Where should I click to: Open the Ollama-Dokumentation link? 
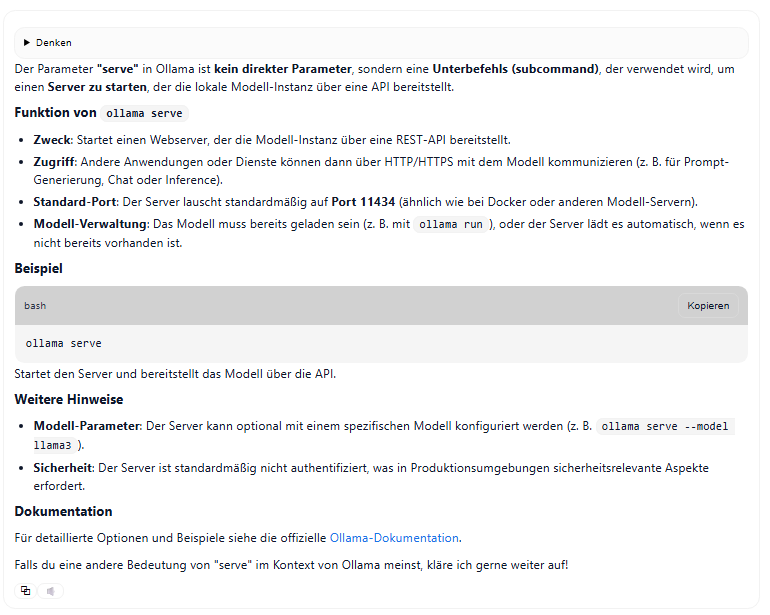[394, 537]
